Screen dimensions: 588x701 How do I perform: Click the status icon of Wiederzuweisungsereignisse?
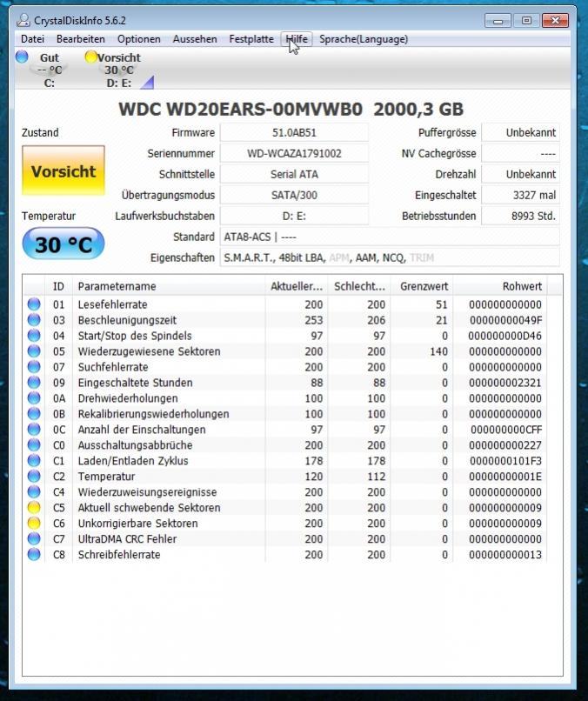(x=34, y=492)
